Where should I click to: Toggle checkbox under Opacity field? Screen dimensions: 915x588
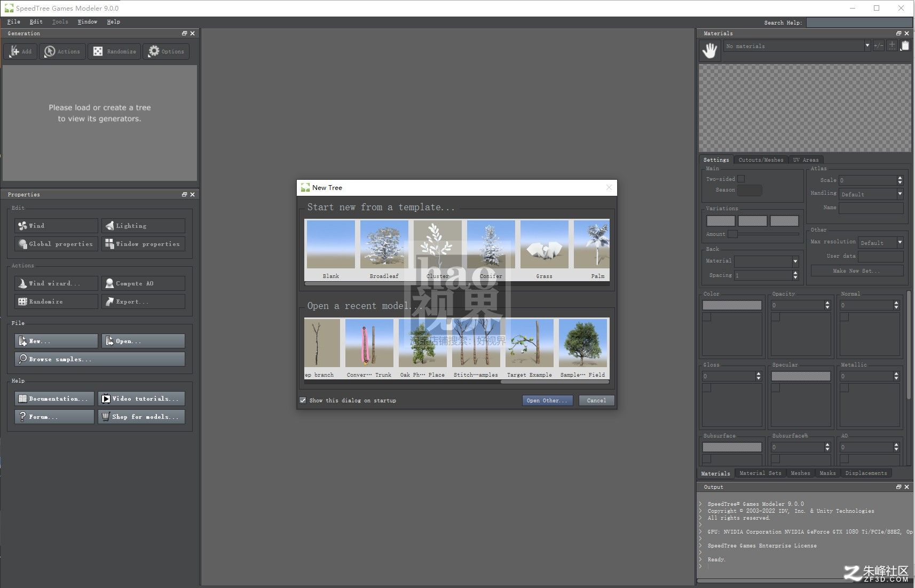tap(776, 317)
